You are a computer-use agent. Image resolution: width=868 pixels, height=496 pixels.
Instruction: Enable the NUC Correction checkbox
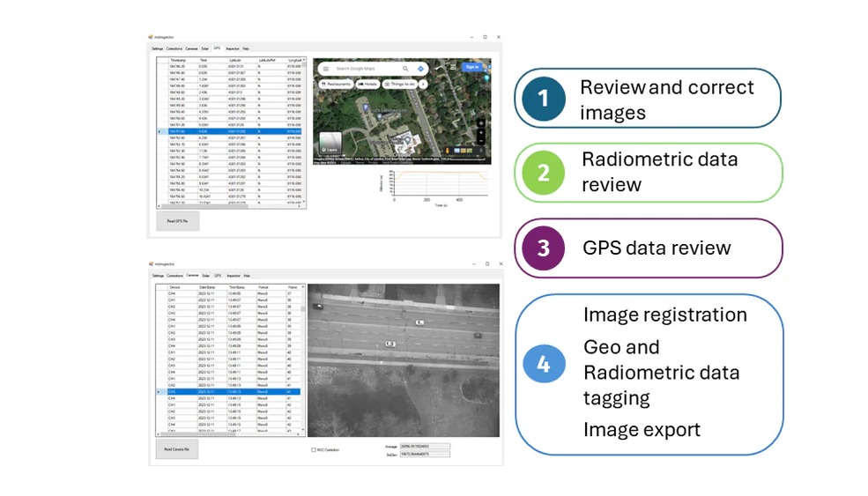tap(313, 449)
